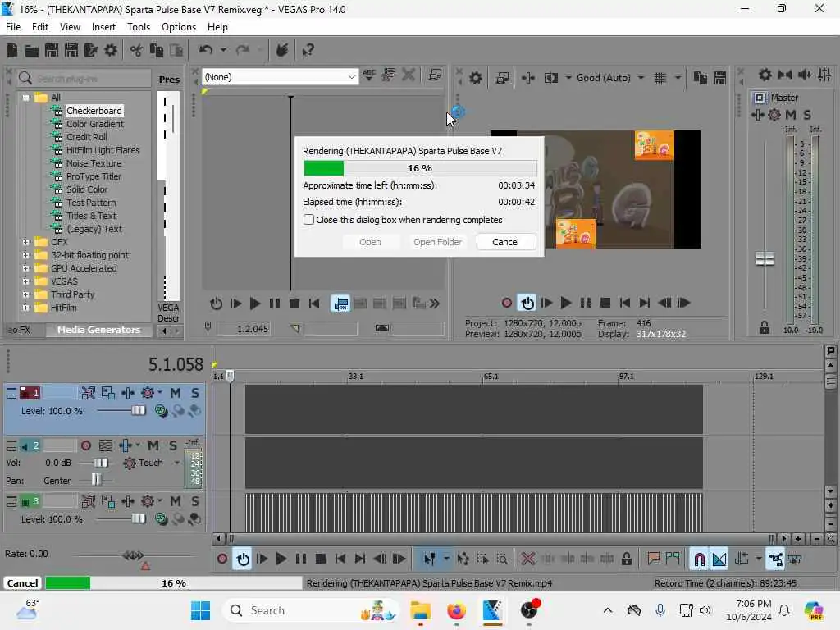Toggle split screen view icon in preview
This screenshot has height=630, width=840.
pos(551,78)
